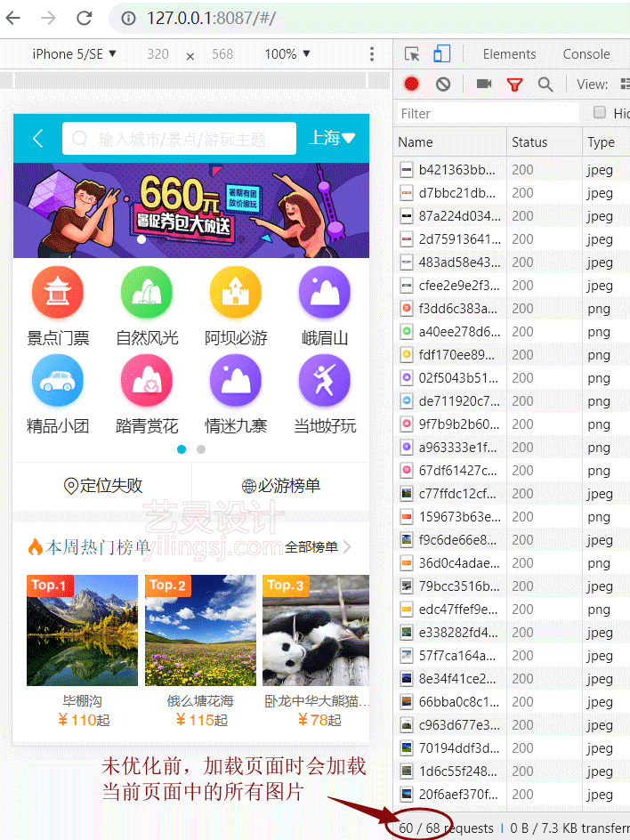
Task: Click the 景点门票 category icon
Action: tap(58, 292)
